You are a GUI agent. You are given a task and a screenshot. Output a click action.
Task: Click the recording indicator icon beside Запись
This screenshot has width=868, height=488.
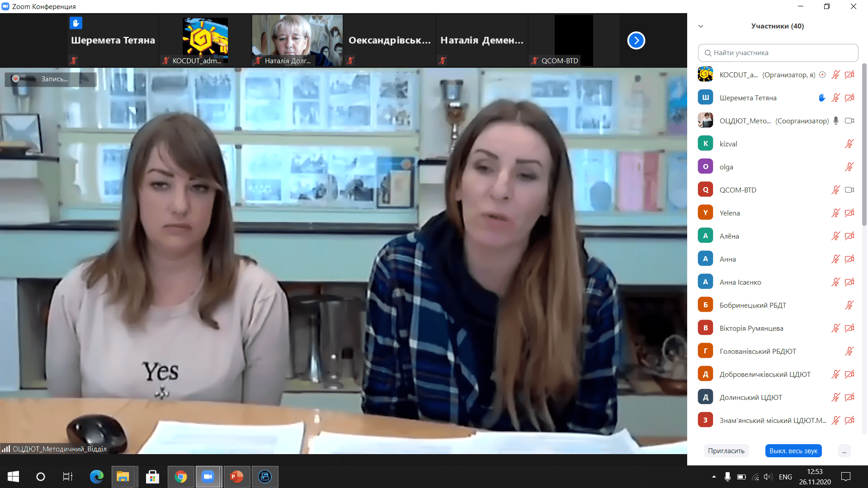tap(16, 79)
